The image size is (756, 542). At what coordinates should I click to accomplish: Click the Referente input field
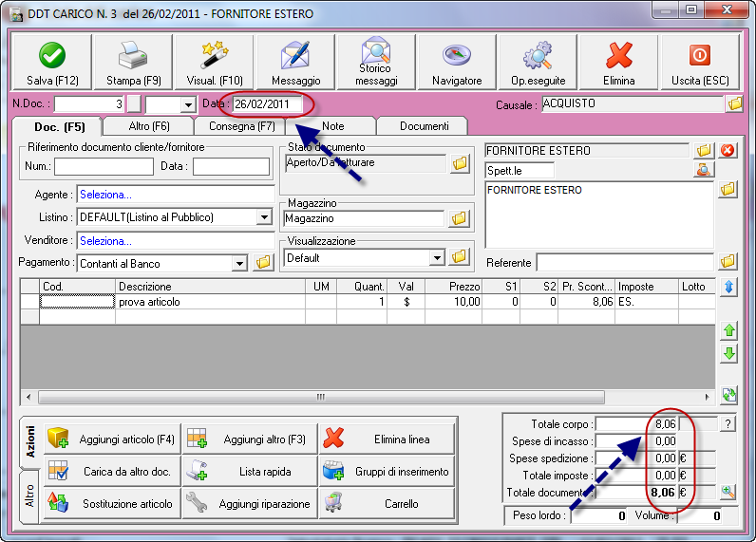coord(625,263)
